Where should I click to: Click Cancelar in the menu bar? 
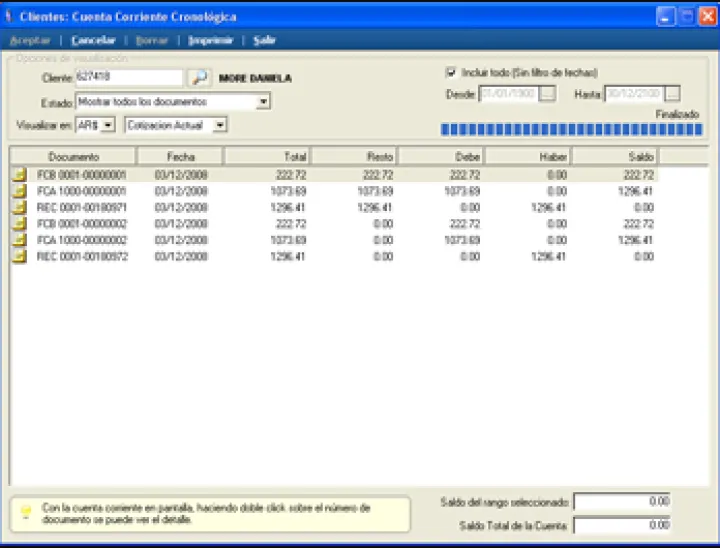point(93,40)
